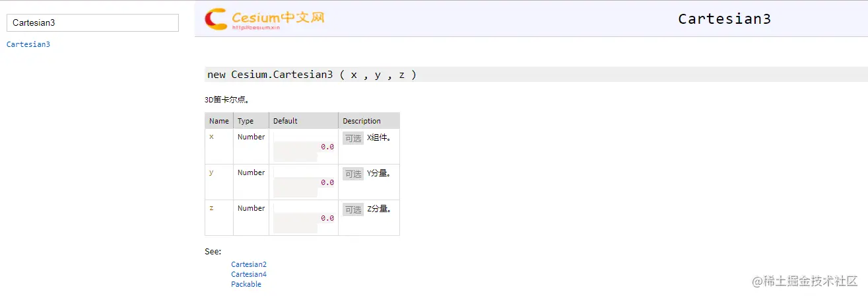Click the 0.0 default value for x

(x=327, y=147)
